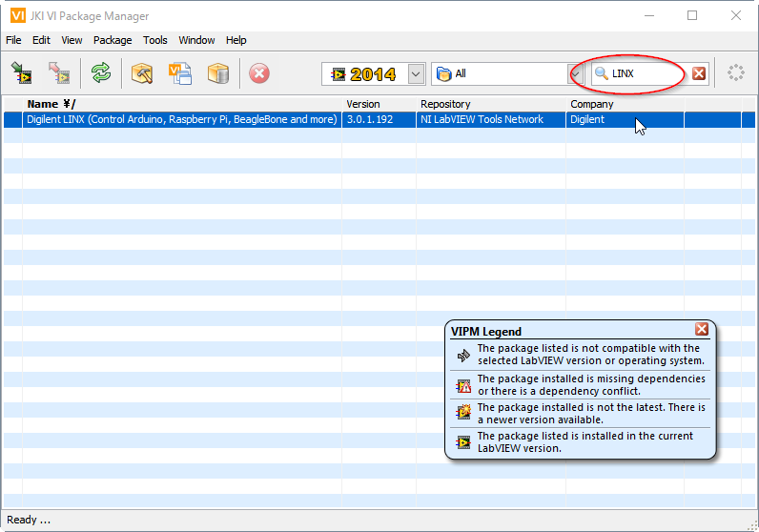Sort by the Name column header
The image size is (759, 532).
click(x=182, y=104)
